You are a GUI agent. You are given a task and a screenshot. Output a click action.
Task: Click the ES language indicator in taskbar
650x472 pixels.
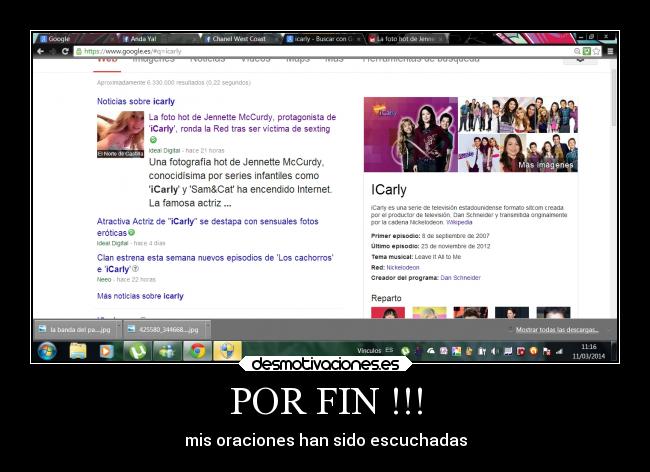pyautogui.click(x=389, y=350)
